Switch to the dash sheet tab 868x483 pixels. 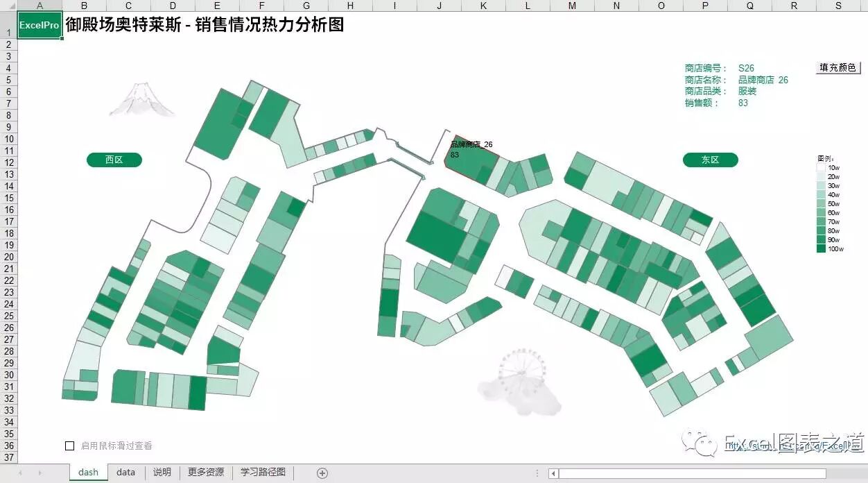[x=88, y=472]
